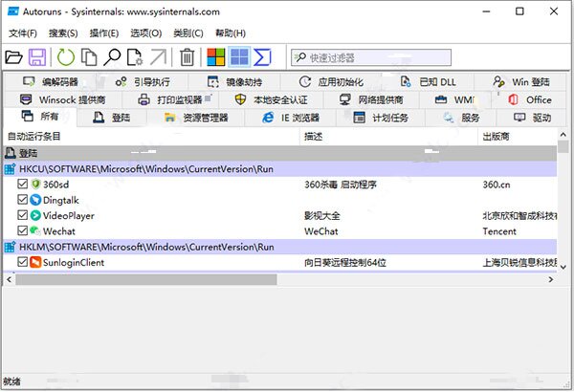Select the HKLM\SOFTWARE\...\Run registry key row
The height and width of the screenshot is (392, 574).
[280, 247]
